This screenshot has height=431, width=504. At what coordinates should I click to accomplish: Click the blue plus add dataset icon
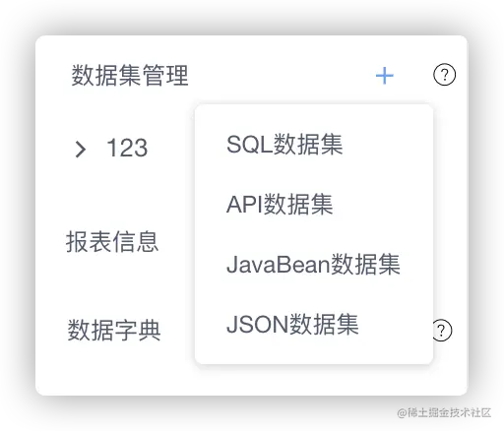385,76
